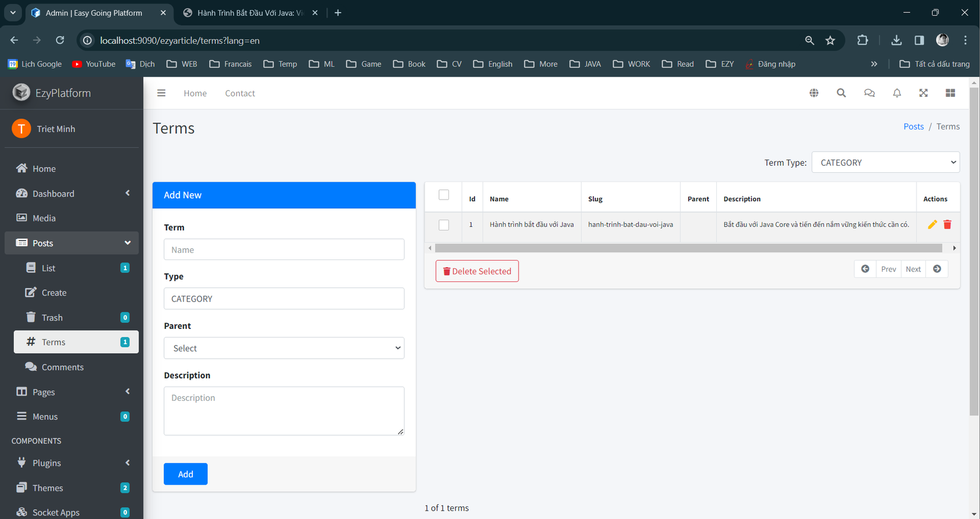Click the table horizontal scrollbar
The height and width of the screenshot is (519, 980).
[688, 248]
